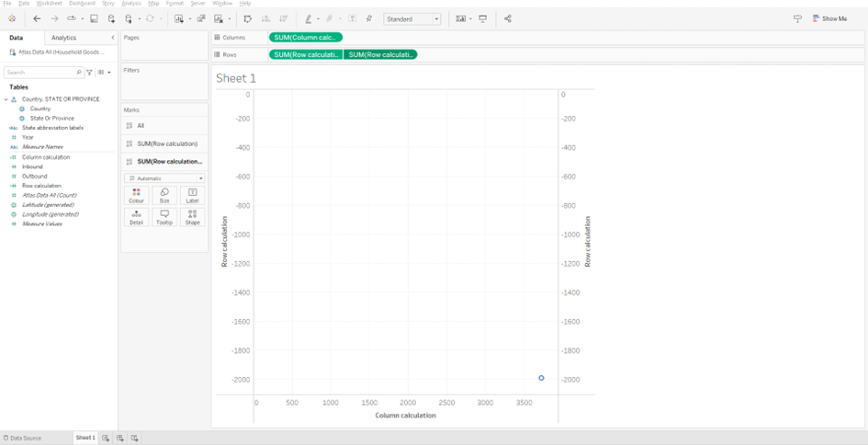Open the Highlight dropdown arrow
868x445 pixels.
coord(318,18)
